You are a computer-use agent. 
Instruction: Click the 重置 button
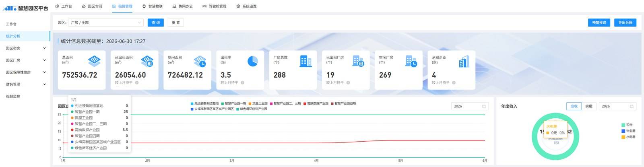pyautogui.click(x=176, y=23)
